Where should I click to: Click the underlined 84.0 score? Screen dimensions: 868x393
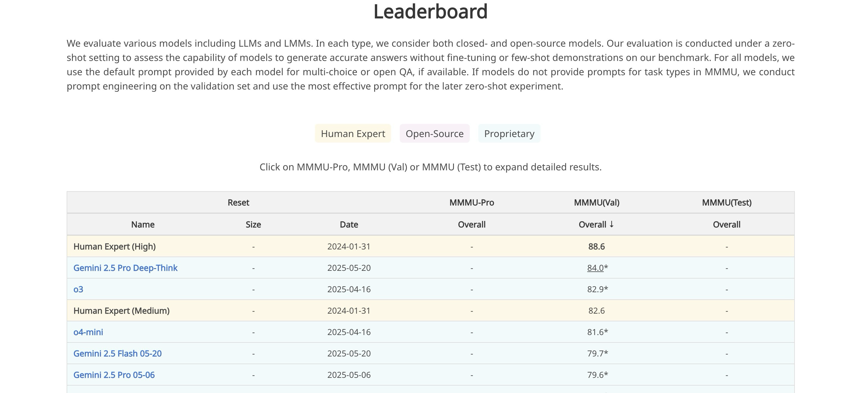click(595, 268)
